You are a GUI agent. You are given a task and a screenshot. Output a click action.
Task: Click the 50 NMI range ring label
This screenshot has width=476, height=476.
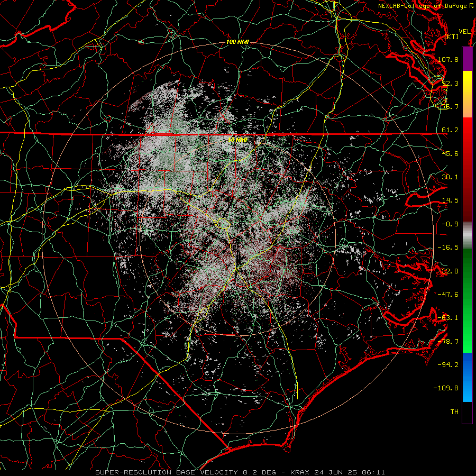click(237, 140)
